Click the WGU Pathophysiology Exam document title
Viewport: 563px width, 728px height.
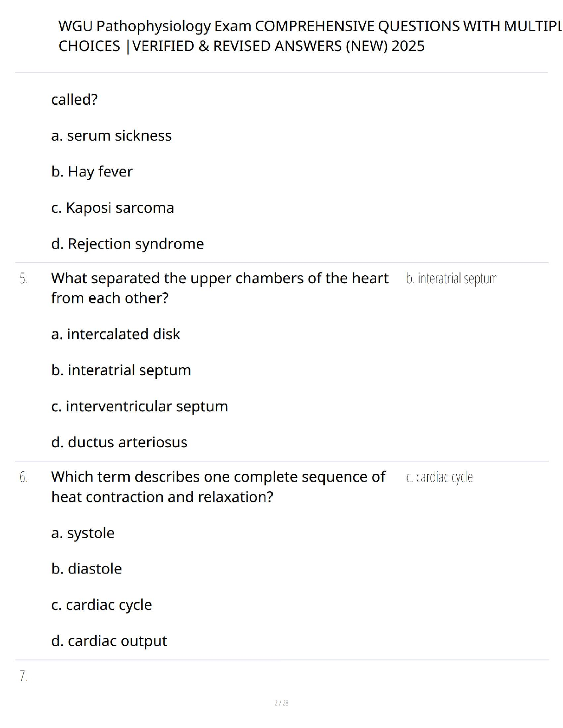[310, 36]
